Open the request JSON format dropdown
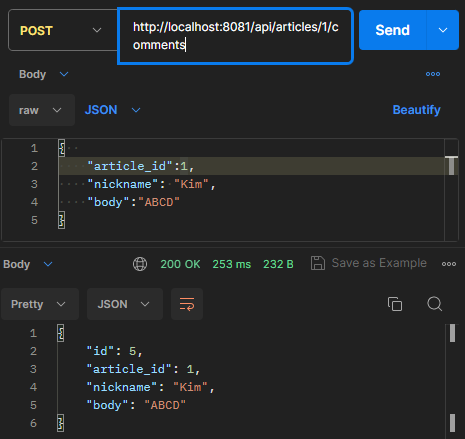This screenshot has width=465, height=439. tap(112, 110)
